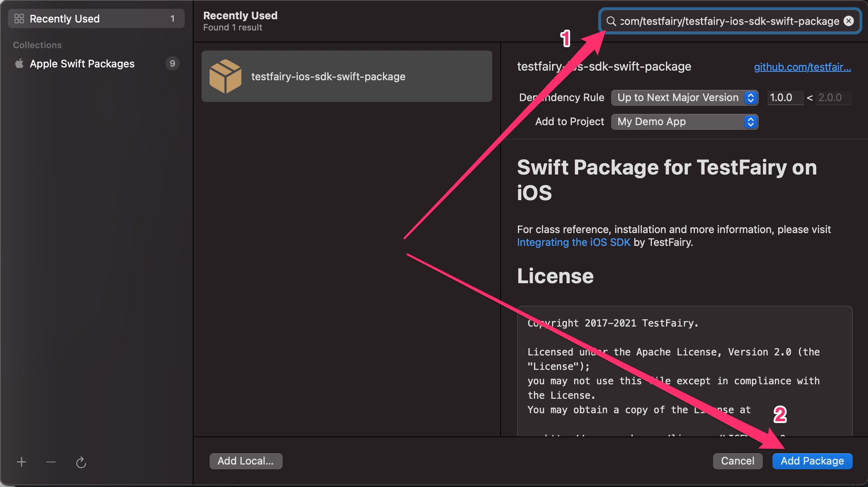Select the Recently Used sidebar item
Viewport: 868px width, 487px height.
(96, 18)
